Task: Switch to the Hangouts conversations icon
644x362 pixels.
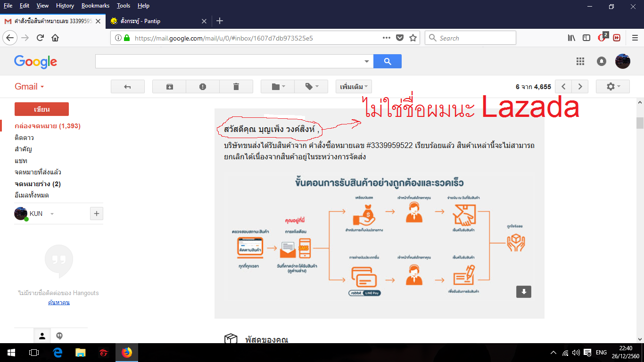Action: pyautogui.click(x=59, y=336)
